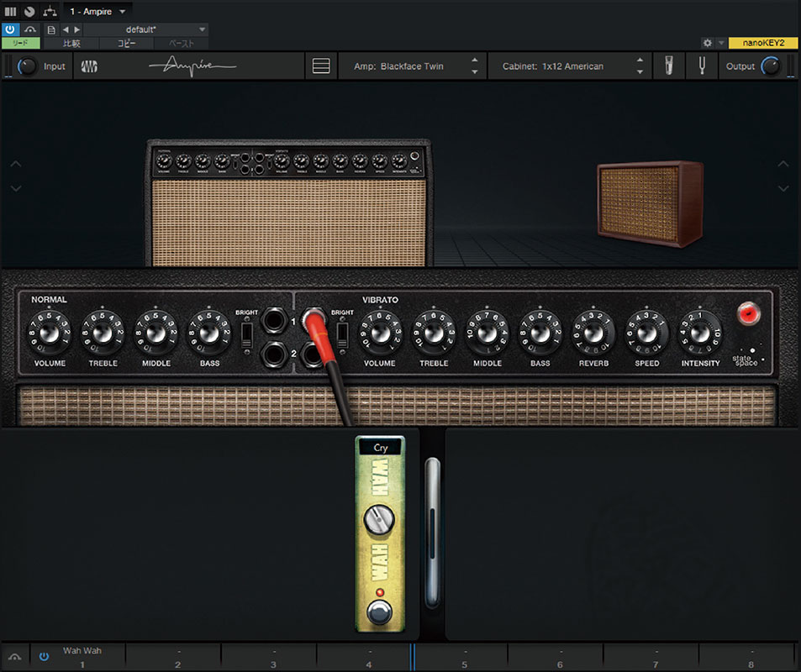801x672 pixels.
Task: Click the cabinet down chevron on right edge
Action: tap(783, 188)
